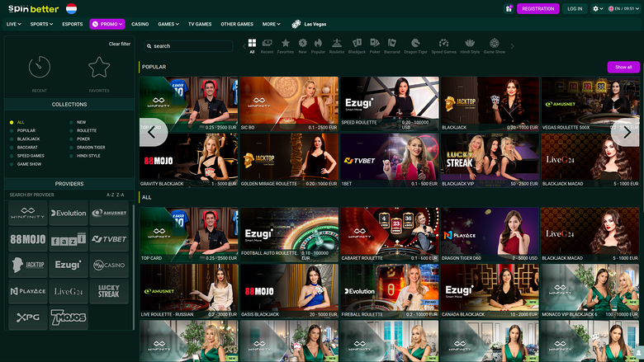Screen dimensions: 644x362
Task: Open Favorites star icon in sidebar
Action: (99, 67)
